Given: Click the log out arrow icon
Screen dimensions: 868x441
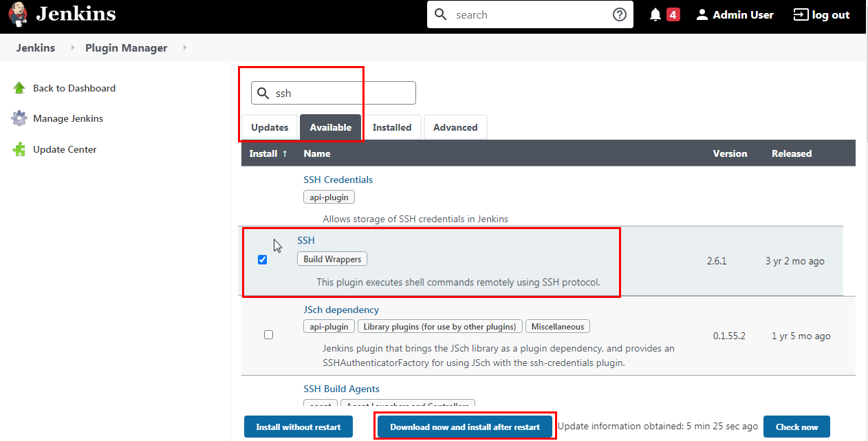Looking at the screenshot, I should [x=801, y=14].
